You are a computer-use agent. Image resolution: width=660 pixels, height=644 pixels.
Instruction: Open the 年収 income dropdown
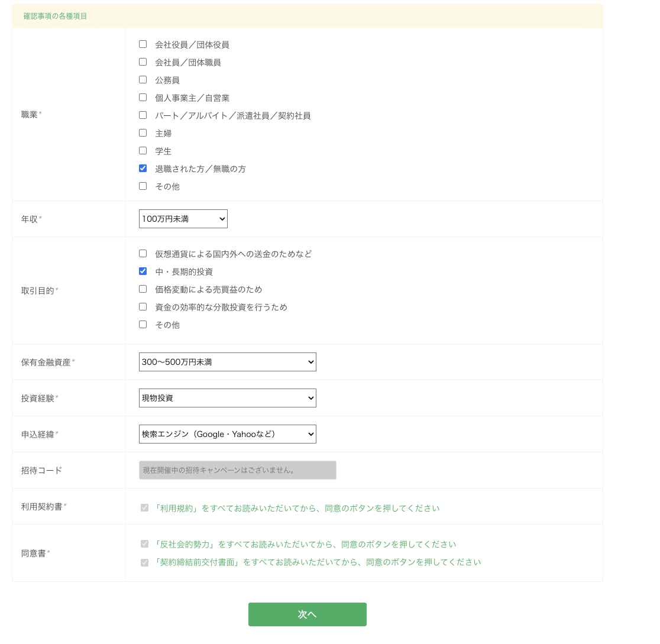(183, 218)
